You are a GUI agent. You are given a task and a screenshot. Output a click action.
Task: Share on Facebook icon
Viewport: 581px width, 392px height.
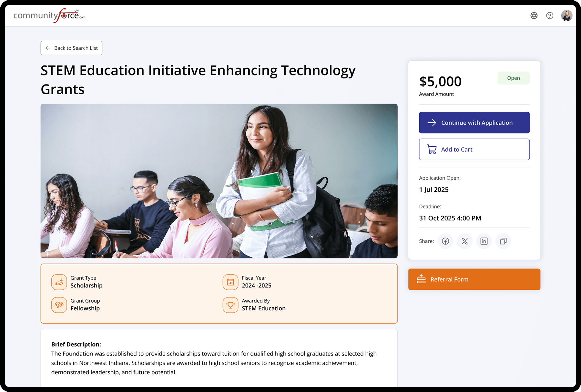pyautogui.click(x=445, y=241)
